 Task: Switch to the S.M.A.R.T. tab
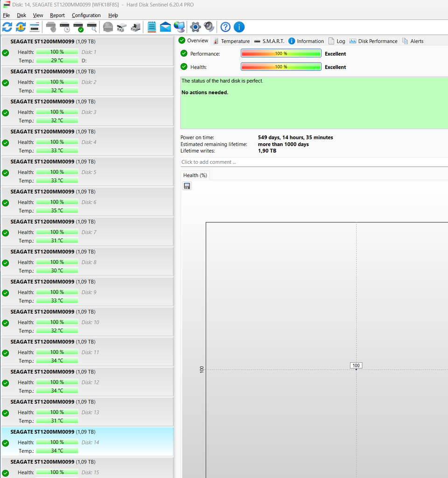[x=269, y=41]
